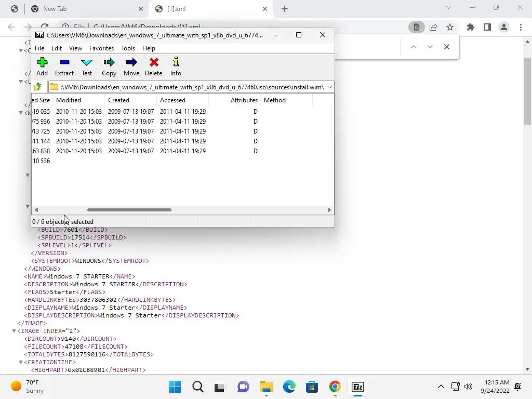Open a new browser tab
Viewport: 532px width, 399px height.
(x=285, y=9)
